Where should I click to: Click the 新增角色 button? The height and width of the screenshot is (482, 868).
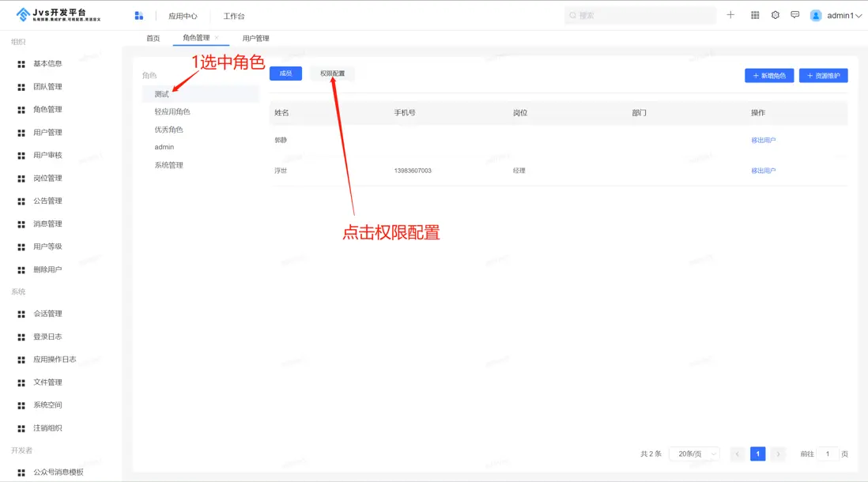(x=769, y=75)
